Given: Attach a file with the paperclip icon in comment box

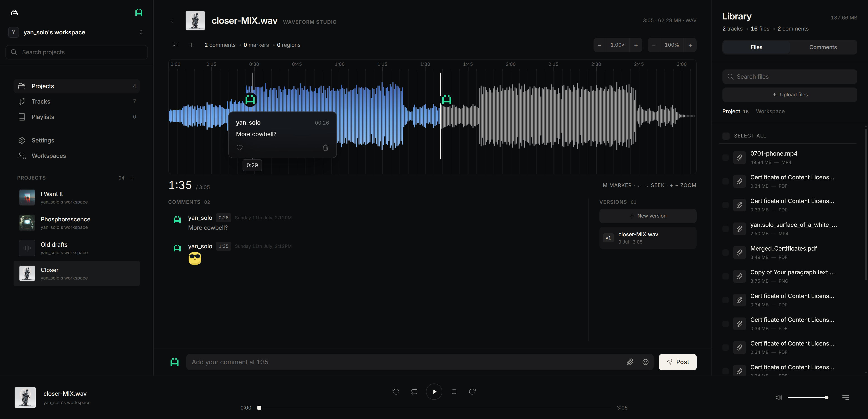Looking at the screenshot, I should pyautogui.click(x=630, y=362).
